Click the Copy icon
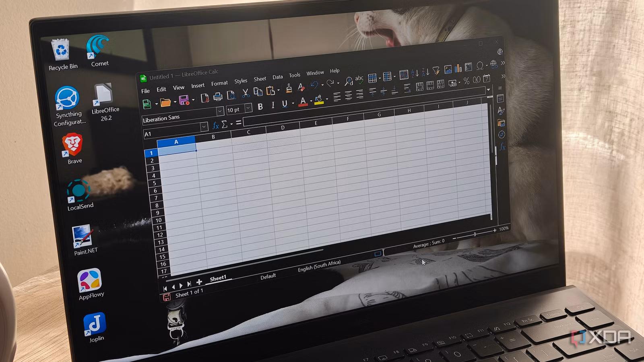This screenshot has width=644, height=362. 258,92
